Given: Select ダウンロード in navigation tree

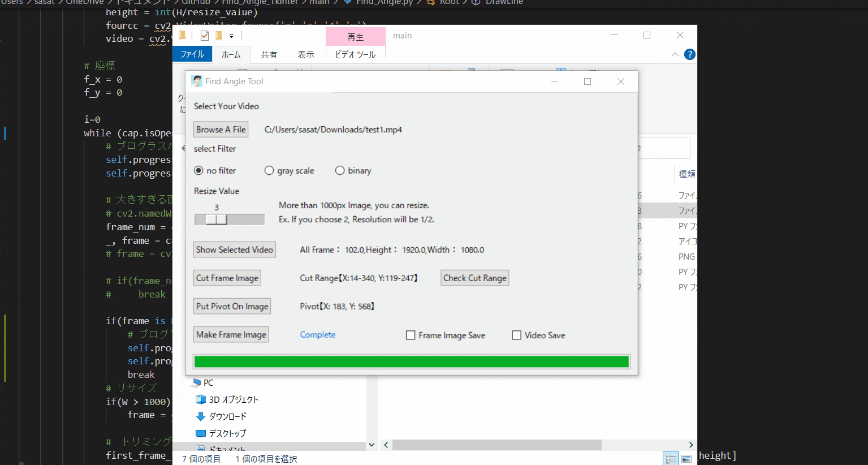Looking at the screenshot, I should pos(228,416).
